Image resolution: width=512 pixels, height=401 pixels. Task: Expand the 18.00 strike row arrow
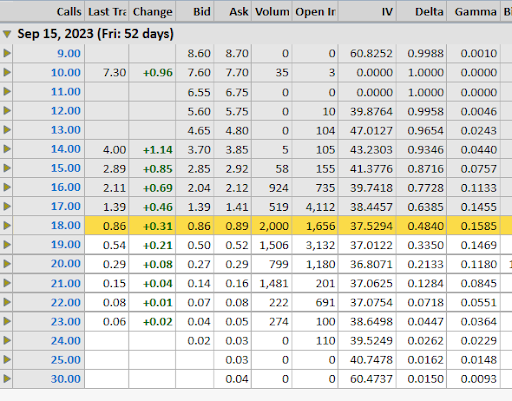[x=7, y=226]
